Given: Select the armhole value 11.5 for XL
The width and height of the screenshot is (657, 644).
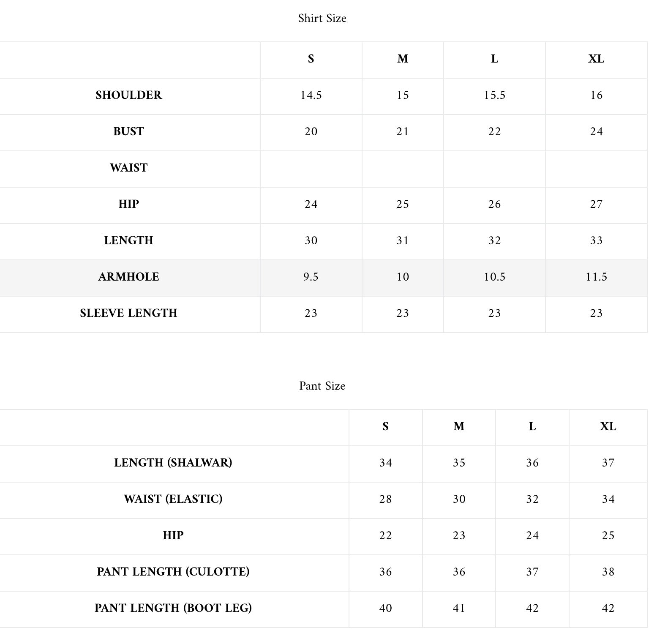Looking at the screenshot, I should [596, 277].
